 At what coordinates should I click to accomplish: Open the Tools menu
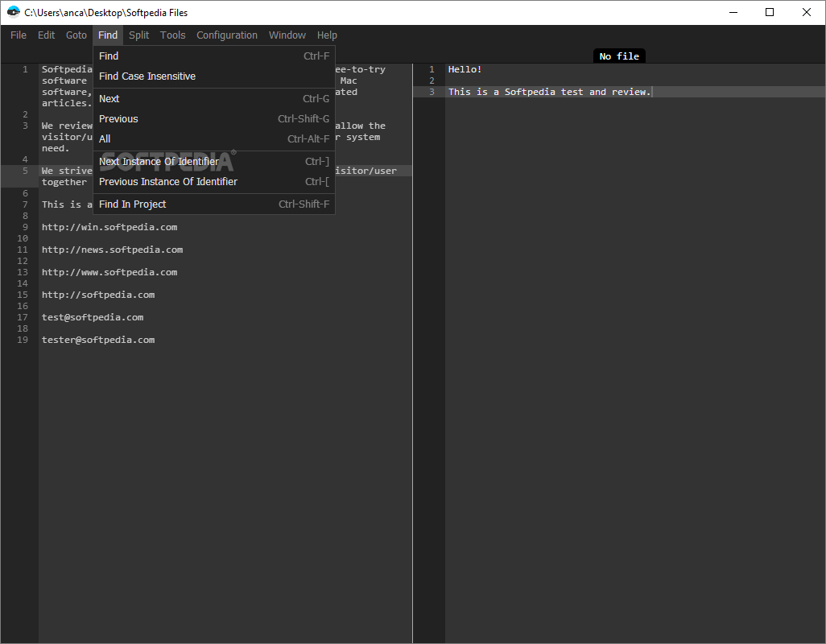point(173,35)
